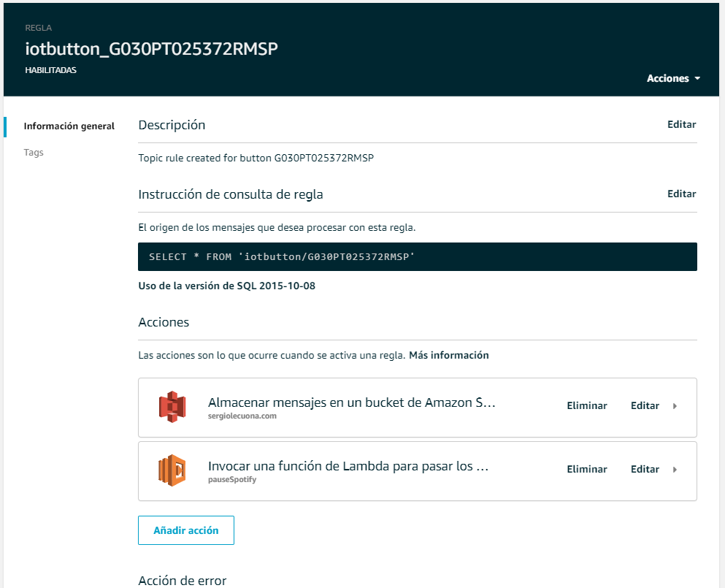This screenshot has width=725, height=588.
Task: Click the SQL query statement box
Action: [417, 257]
